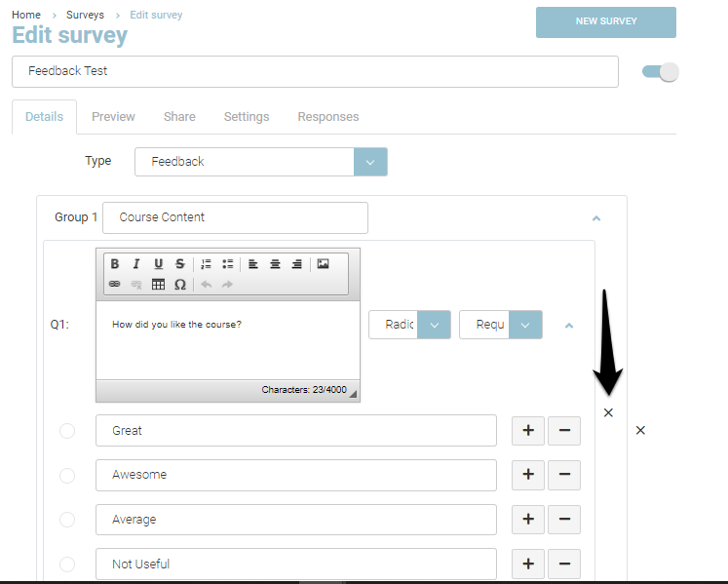
Task: Insert a numbered list in the editor
Action: tap(206, 264)
